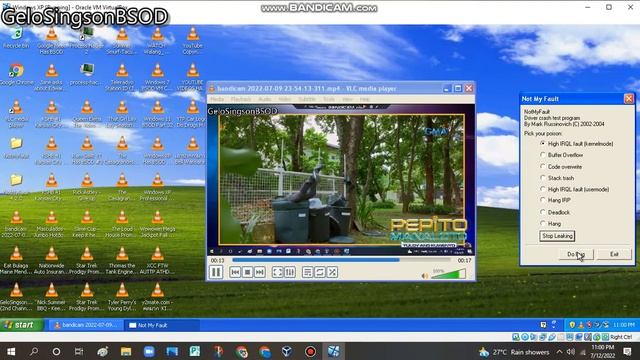Open the host Windows Start button
Screen dimensions: 640x360
pos(11,351)
